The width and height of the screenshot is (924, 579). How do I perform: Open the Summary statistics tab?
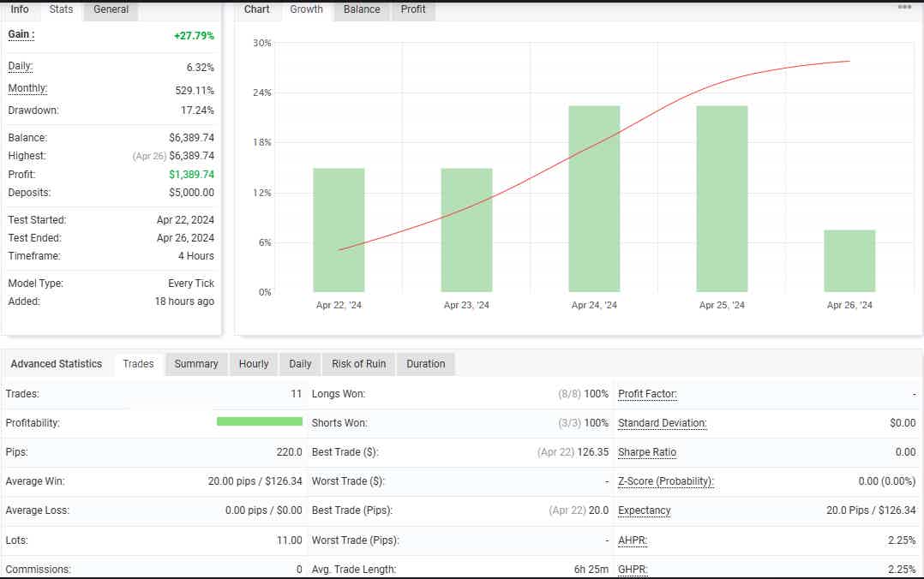coord(195,364)
